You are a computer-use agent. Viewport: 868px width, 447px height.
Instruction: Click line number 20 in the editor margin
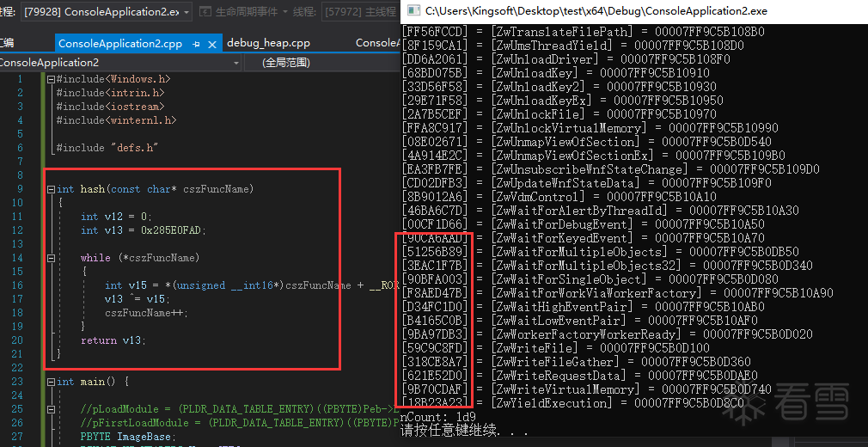pos(16,340)
